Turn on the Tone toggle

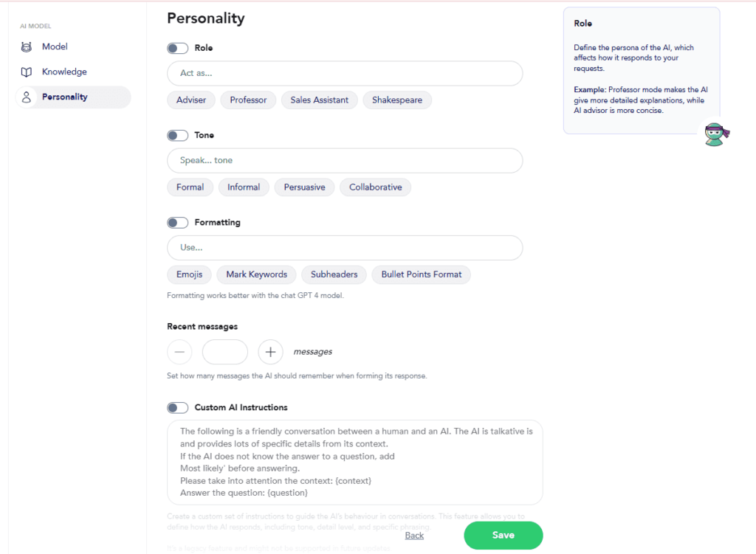177,136
